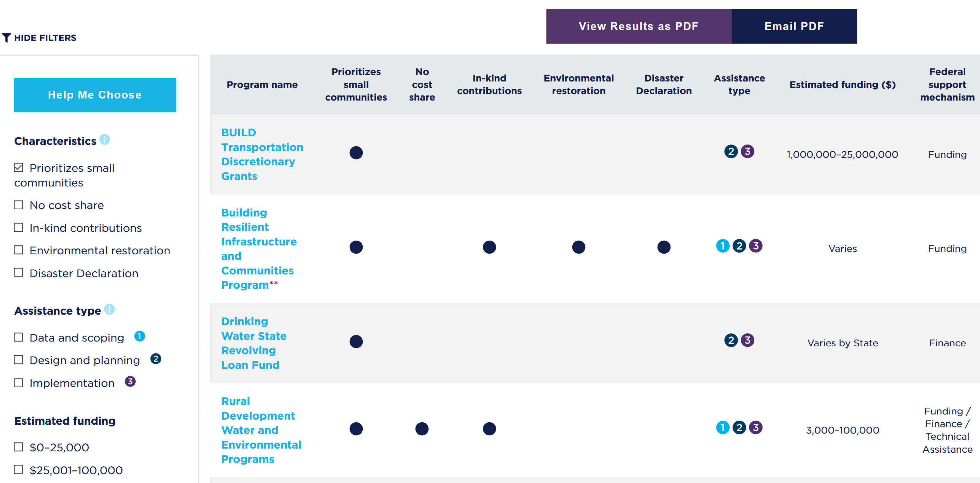This screenshot has height=483, width=980.
Task: Select the $0–25,000 funding checkbox
Action: point(18,447)
